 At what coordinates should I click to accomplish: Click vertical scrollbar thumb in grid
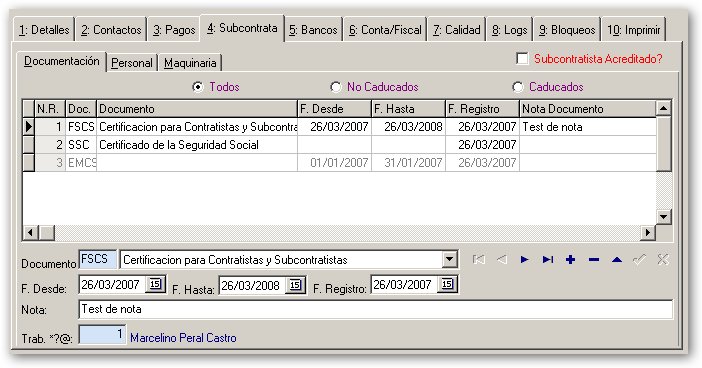[x=663, y=143]
